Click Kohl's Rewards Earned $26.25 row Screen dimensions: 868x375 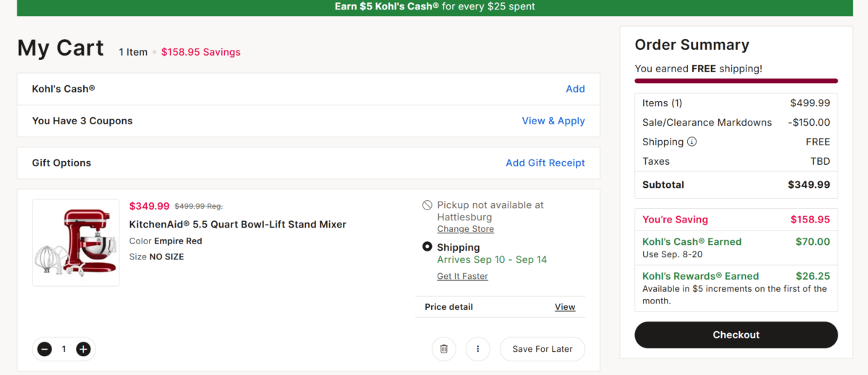pyautogui.click(x=736, y=288)
